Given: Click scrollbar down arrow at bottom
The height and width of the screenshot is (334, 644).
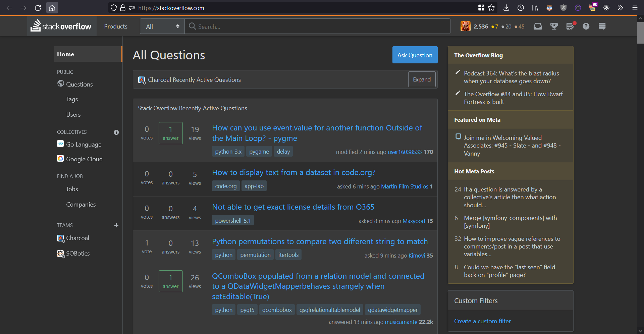Looking at the screenshot, I should tap(640, 331).
